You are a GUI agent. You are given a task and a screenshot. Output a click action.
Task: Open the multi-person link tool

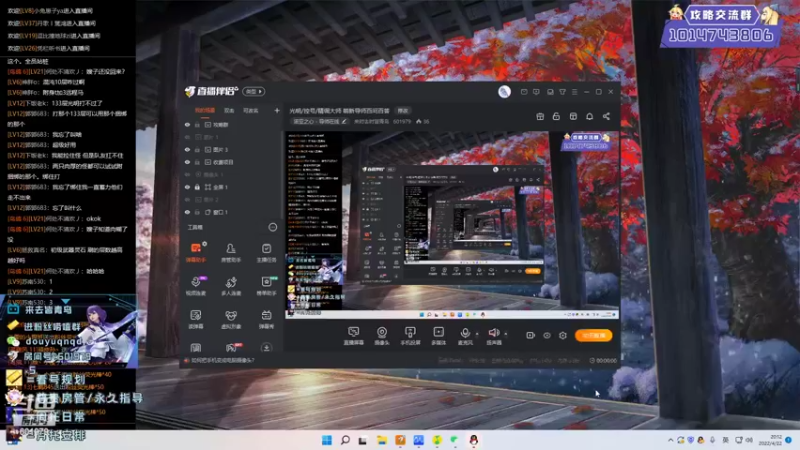[231, 286]
